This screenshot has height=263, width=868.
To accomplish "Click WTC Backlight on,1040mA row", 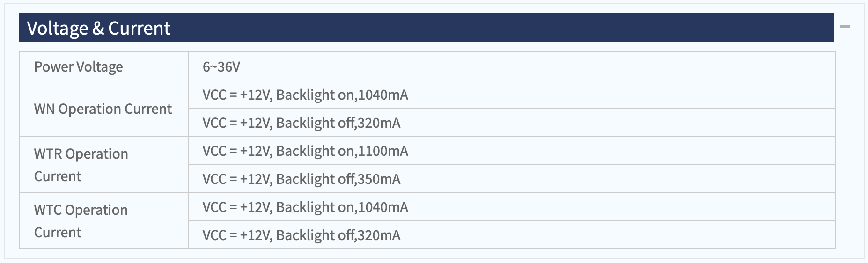I will point(512,207).
